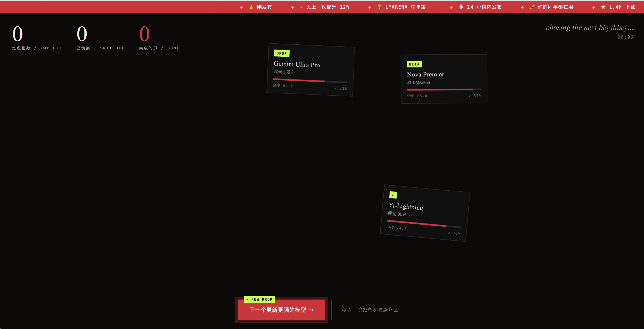Click the SWITCHED counter zero
Screen dimensions: 644x329
tap(82, 34)
